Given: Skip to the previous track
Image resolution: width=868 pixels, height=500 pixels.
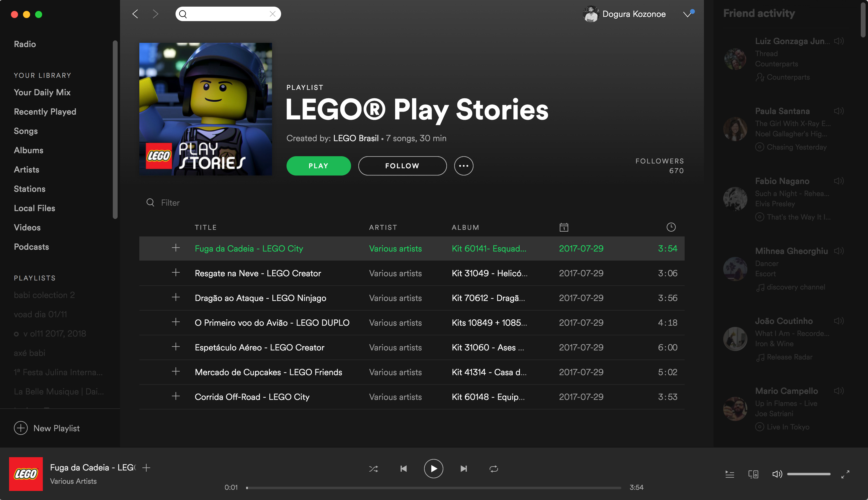Looking at the screenshot, I should (x=403, y=468).
